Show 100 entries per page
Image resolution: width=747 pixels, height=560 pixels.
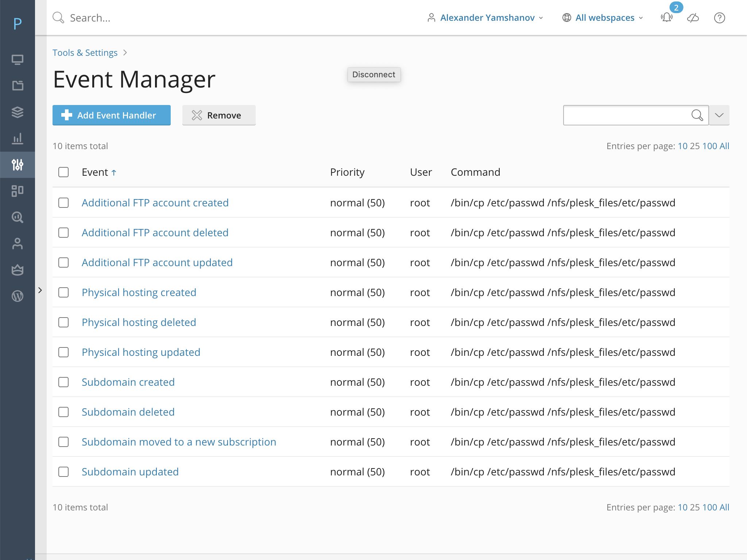pyautogui.click(x=711, y=146)
